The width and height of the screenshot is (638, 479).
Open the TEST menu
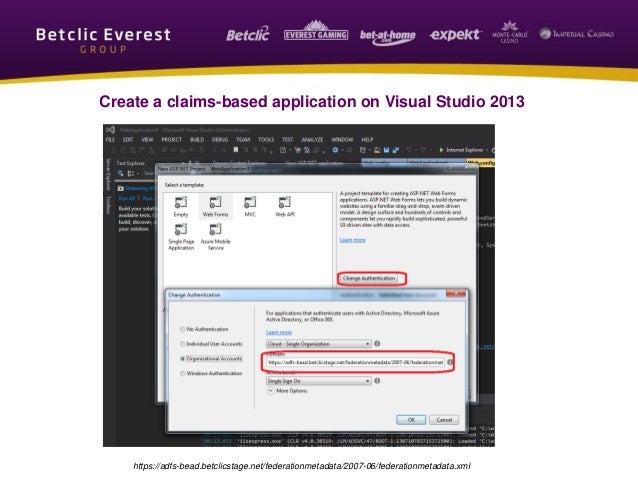[287, 140]
